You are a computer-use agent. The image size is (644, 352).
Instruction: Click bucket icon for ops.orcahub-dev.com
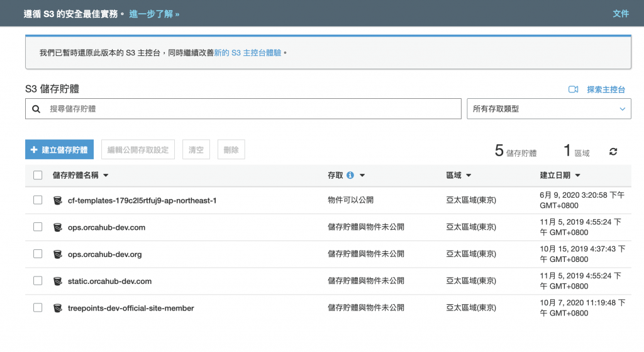pos(58,227)
